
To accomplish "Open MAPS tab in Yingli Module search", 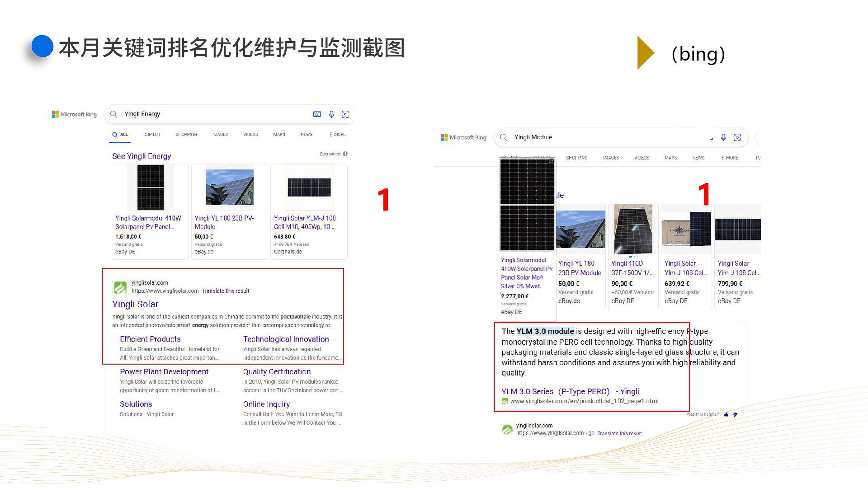I will coord(671,158).
